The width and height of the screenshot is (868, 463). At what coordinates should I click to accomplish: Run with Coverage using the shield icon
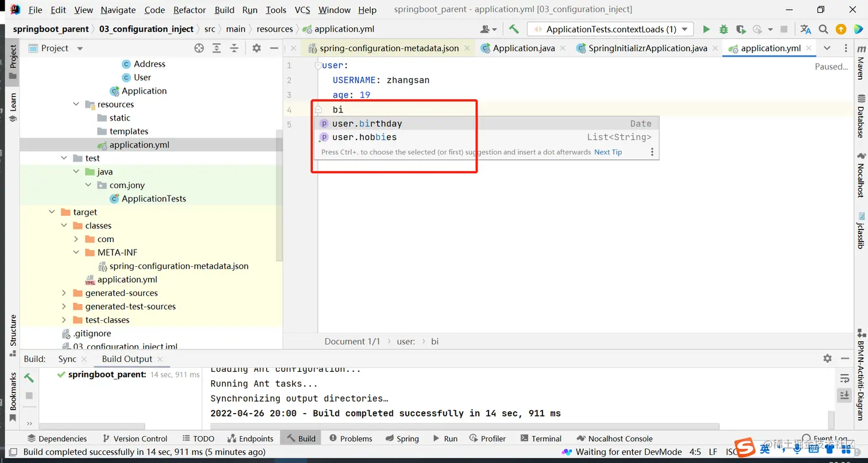point(741,29)
